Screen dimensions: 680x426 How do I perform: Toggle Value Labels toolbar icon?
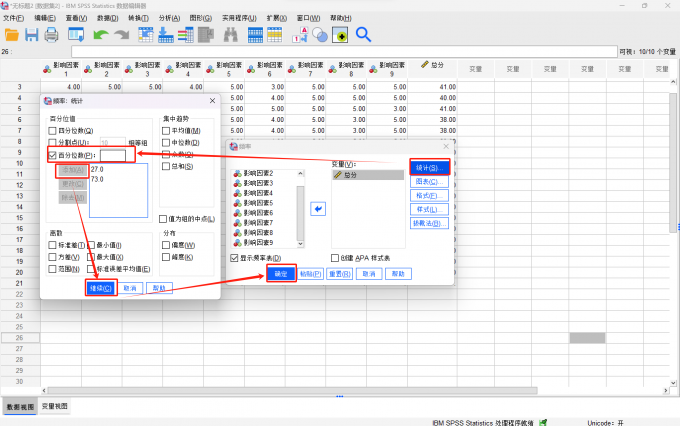point(301,35)
